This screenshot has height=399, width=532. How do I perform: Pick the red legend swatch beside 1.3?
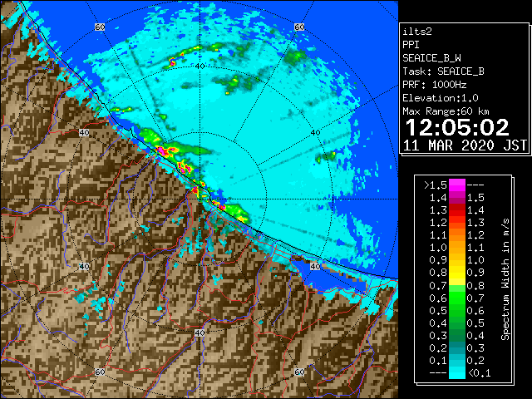click(457, 210)
